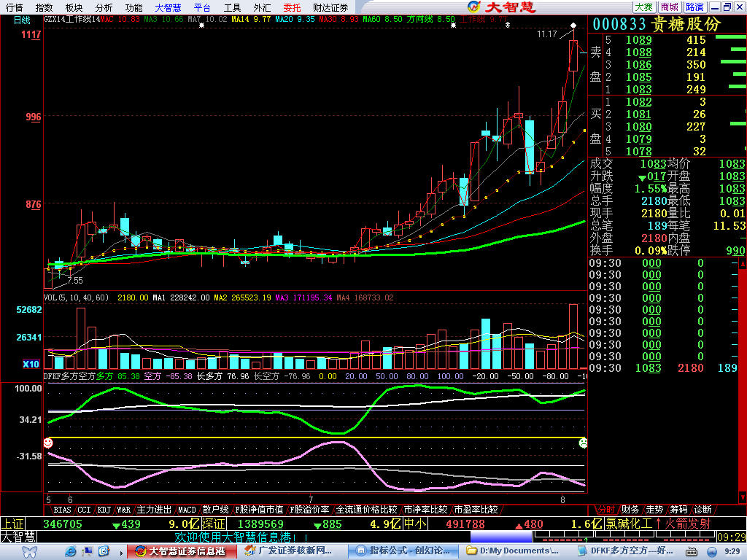747x560 pixels.
Task: Open D:\My Documents taskbar folder window
Action: [514, 551]
